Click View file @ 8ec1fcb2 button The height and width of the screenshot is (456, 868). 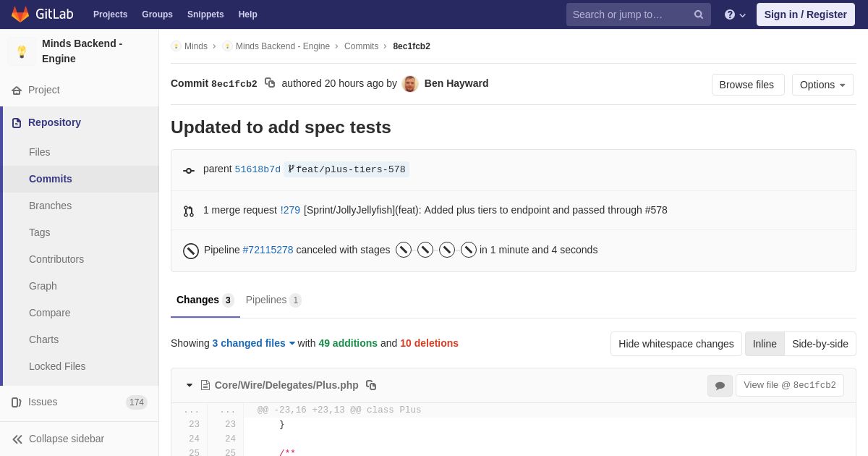pyautogui.click(x=790, y=385)
